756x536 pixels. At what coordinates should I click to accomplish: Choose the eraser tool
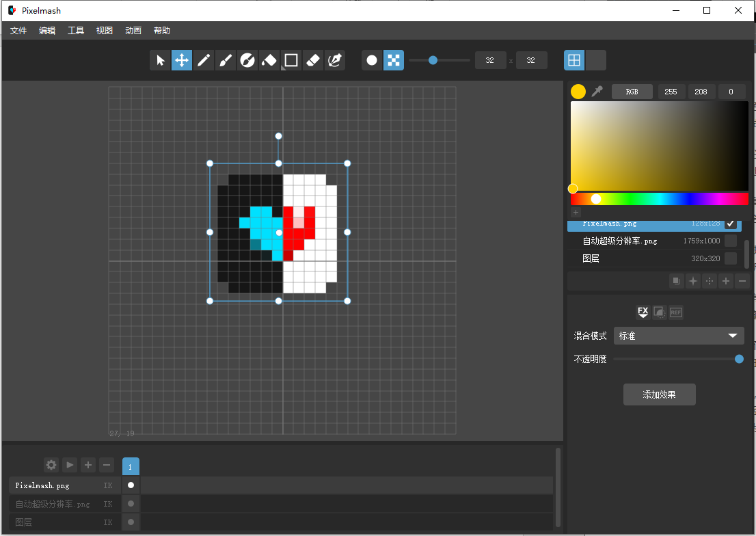pyautogui.click(x=312, y=60)
